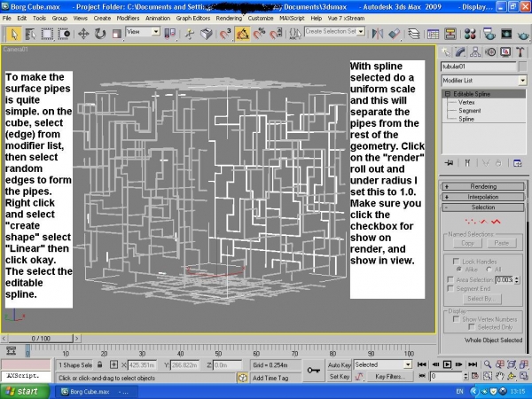This screenshot has height=399, width=532.
Task: Select the All radio button
Action: pyautogui.click(x=489, y=269)
